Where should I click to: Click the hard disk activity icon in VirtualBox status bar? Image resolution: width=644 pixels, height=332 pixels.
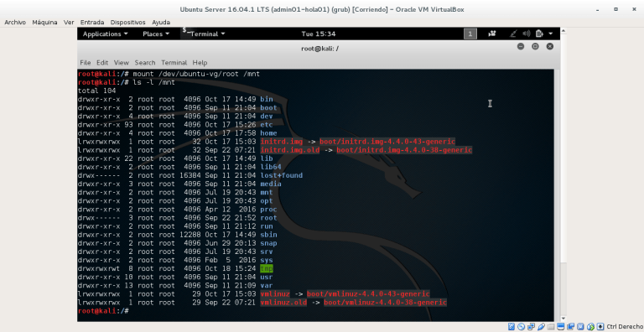pos(512,327)
